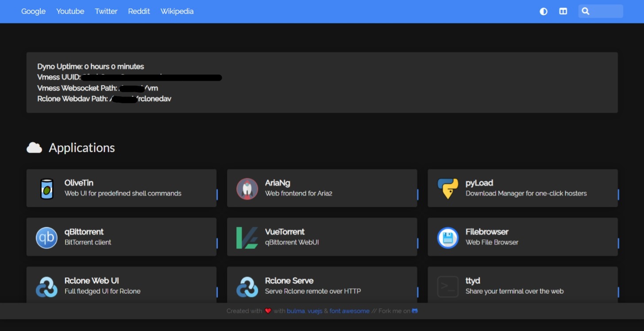The height and width of the screenshot is (331, 644).
Task: Click the ttyd terminal prompt icon
Action: (x=447, y=287)
